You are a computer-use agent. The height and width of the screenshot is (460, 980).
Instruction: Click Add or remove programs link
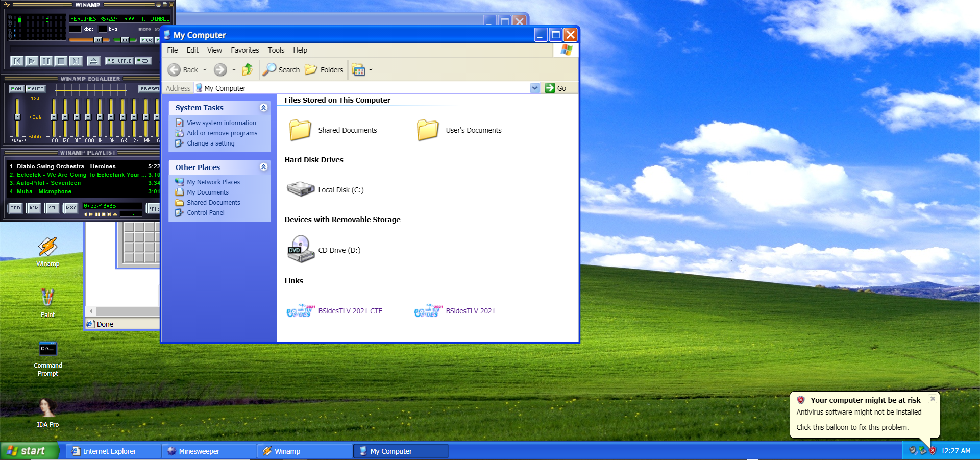point(222,133)
